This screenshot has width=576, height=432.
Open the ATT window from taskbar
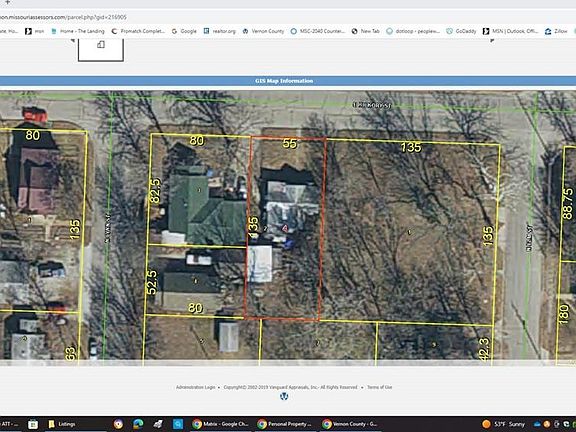click(x=9, y=424)
